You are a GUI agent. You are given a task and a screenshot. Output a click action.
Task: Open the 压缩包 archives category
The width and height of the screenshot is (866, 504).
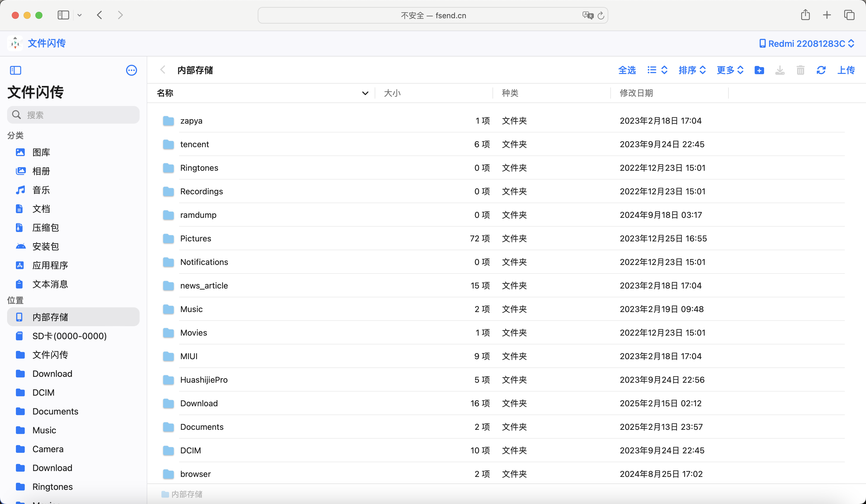pyautogui.click(x=73, y=228)
